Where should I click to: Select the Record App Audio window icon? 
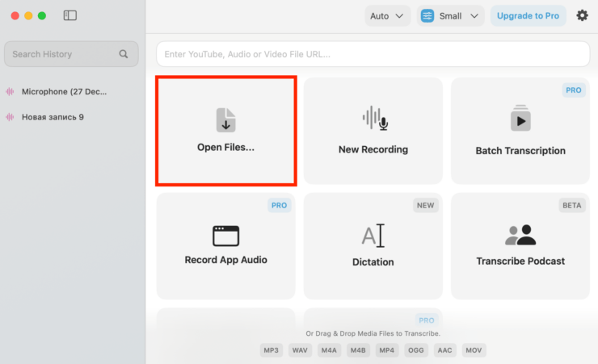click(225, 235)
